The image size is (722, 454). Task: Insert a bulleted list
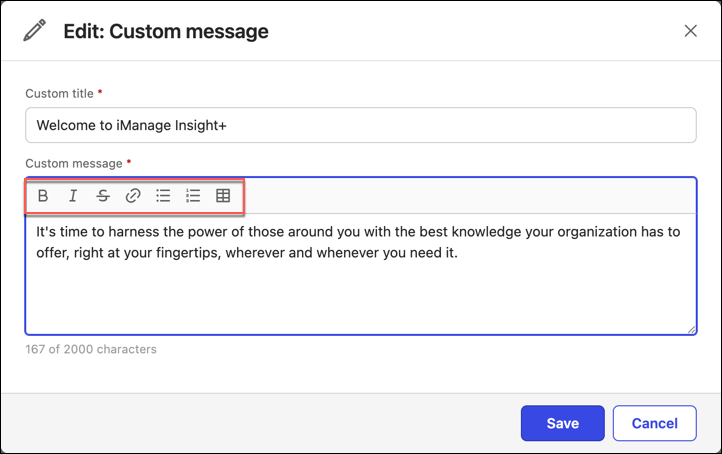click(x=163, y=196)
